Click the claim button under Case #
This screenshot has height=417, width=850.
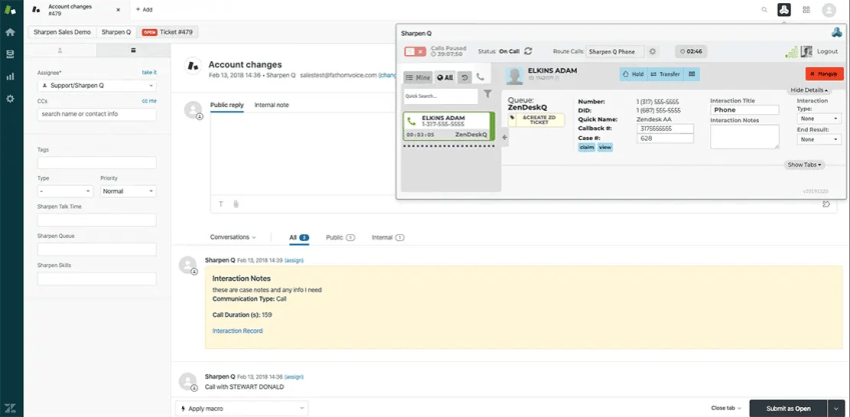pos(587,147)
